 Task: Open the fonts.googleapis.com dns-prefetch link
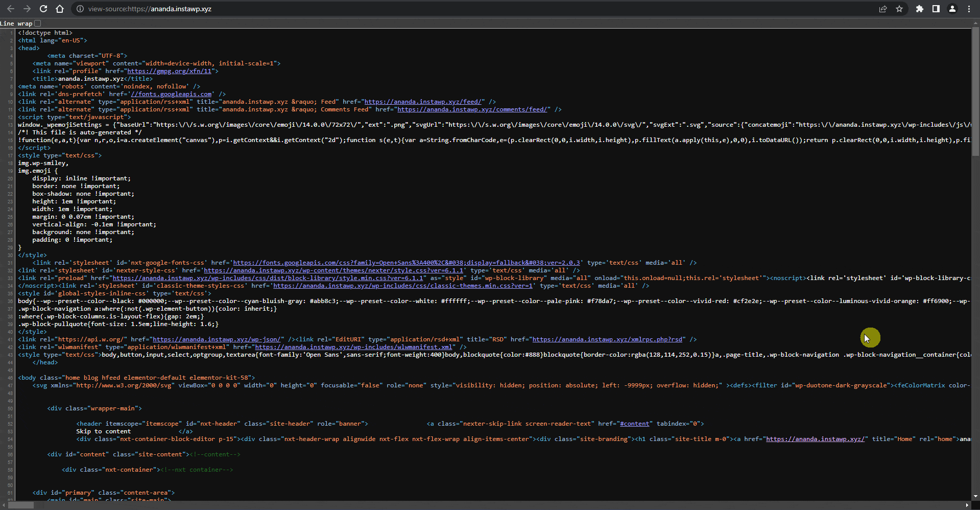coord(171,94)
